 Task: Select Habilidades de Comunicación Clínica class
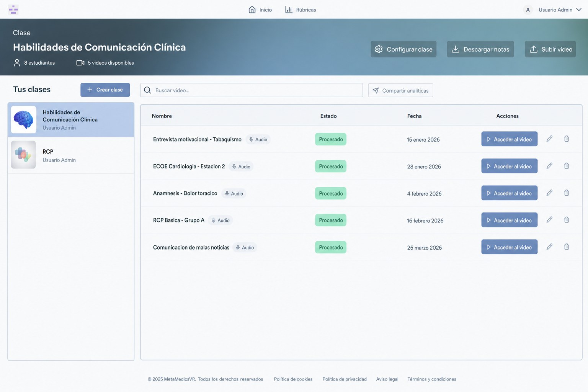pos(71,119)
